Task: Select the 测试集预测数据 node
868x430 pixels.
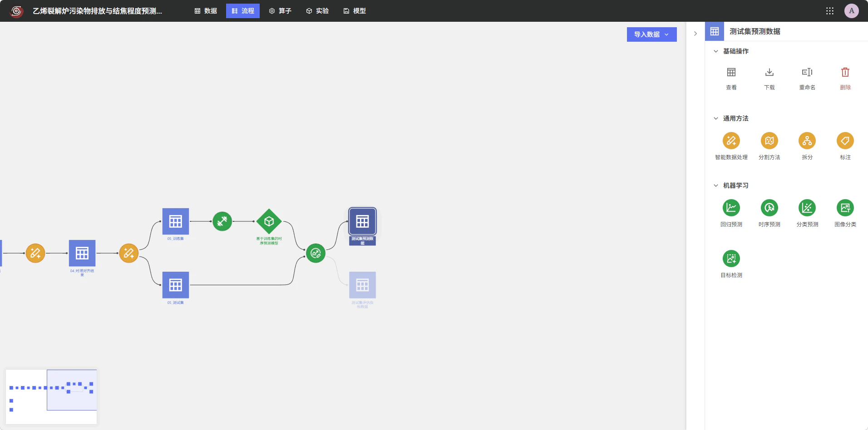Action: click(x=362, y=221)
